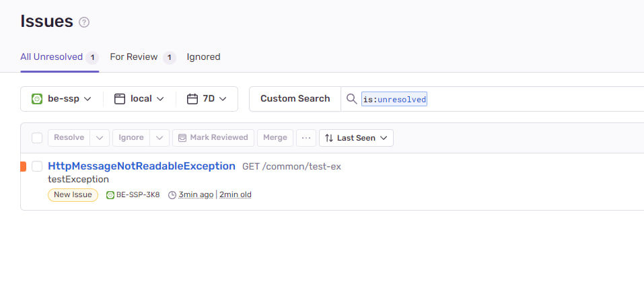Click the search magnifier icon
The width and height of the screenshot is (644, 288).
pos(351,99)
